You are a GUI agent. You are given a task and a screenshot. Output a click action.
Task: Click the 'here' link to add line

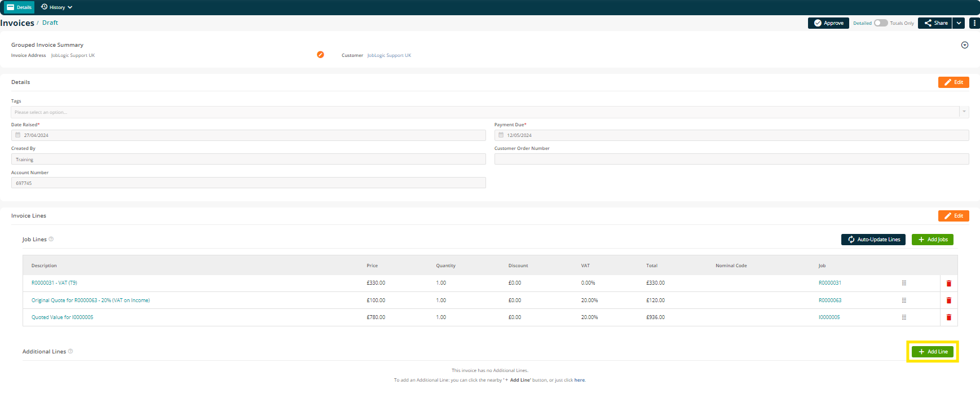579,380
